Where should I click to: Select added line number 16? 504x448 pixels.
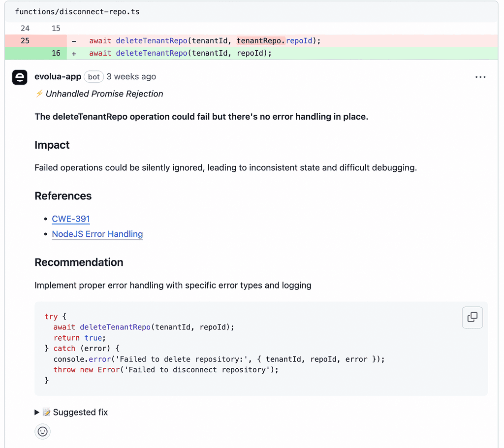[x=56, y=53]
